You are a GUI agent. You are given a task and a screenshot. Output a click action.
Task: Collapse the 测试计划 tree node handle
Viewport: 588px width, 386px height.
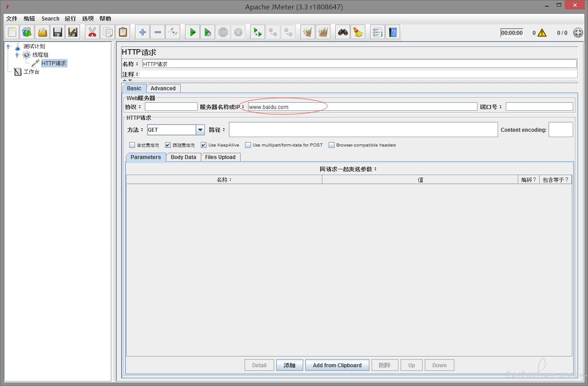pyautogui.click(x=8, y=46)
